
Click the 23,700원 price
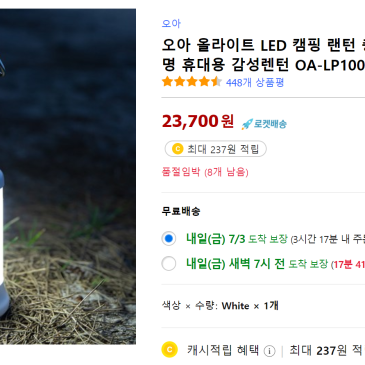tap(198, 121)
